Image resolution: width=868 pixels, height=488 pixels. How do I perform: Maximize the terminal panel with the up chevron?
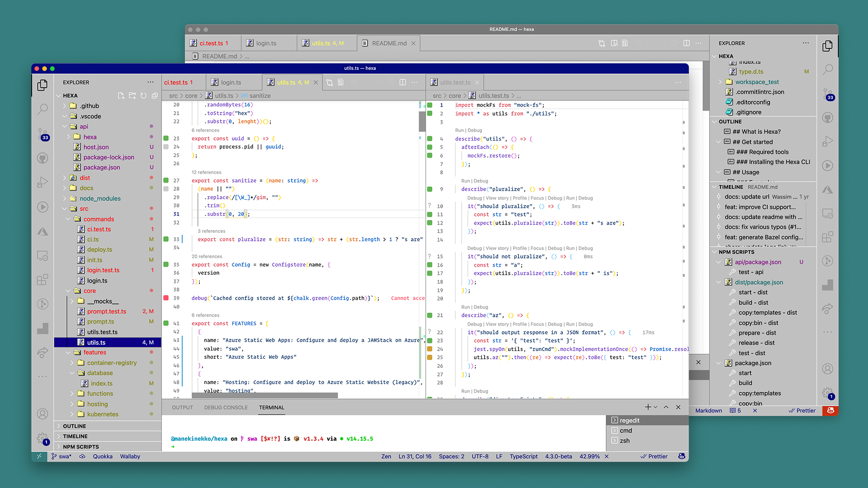coord(666,407)
